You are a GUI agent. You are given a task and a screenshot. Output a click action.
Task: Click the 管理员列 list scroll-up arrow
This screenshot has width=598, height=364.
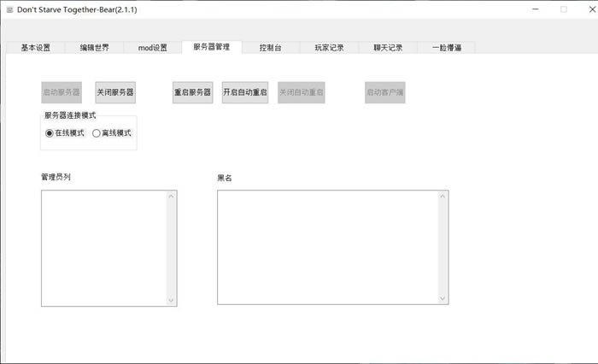(172, 197)
